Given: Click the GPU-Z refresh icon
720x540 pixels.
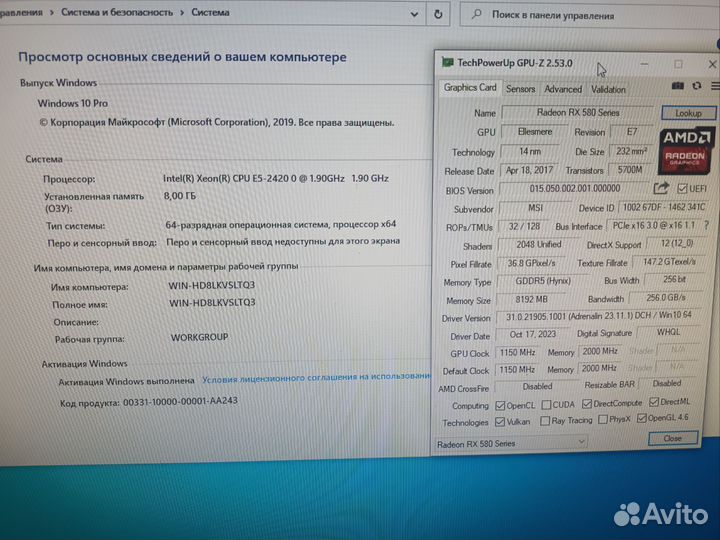Looking at the screenshot, I should [x=697, y=86].
